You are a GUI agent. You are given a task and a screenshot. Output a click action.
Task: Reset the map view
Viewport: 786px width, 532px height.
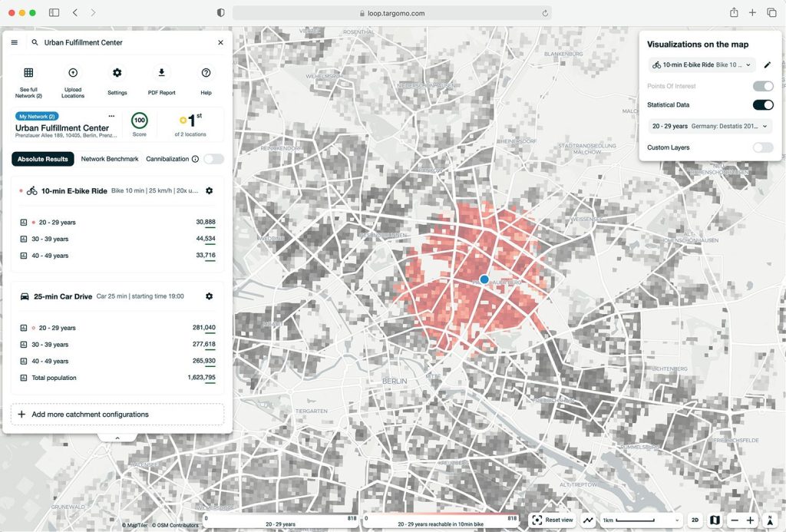pyautogui.click(x=552, y=520)
